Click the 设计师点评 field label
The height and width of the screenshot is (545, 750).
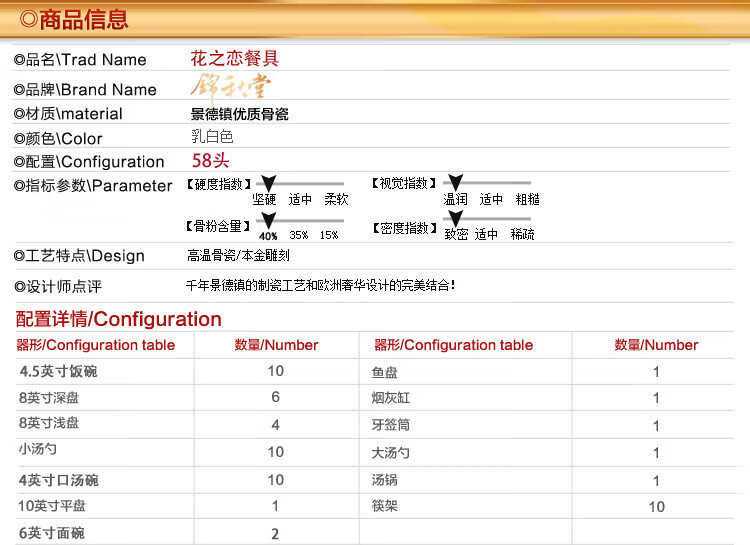tap(58, 287)
